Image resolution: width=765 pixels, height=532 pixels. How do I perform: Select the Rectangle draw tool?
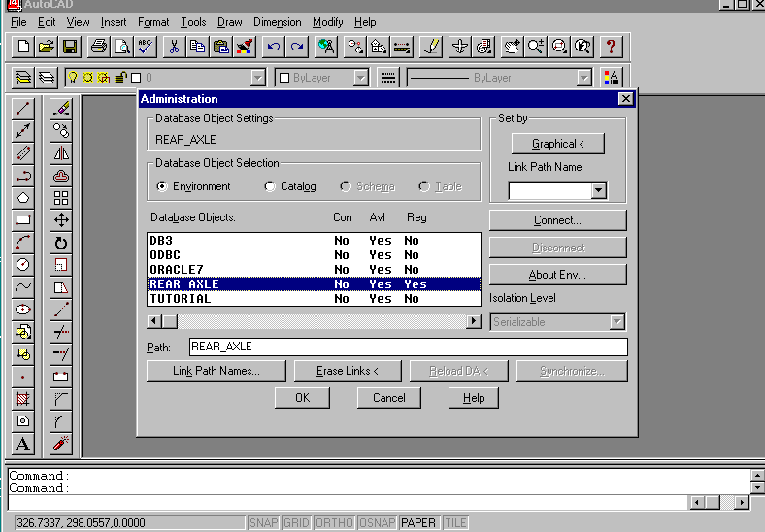tap(23, 220)
